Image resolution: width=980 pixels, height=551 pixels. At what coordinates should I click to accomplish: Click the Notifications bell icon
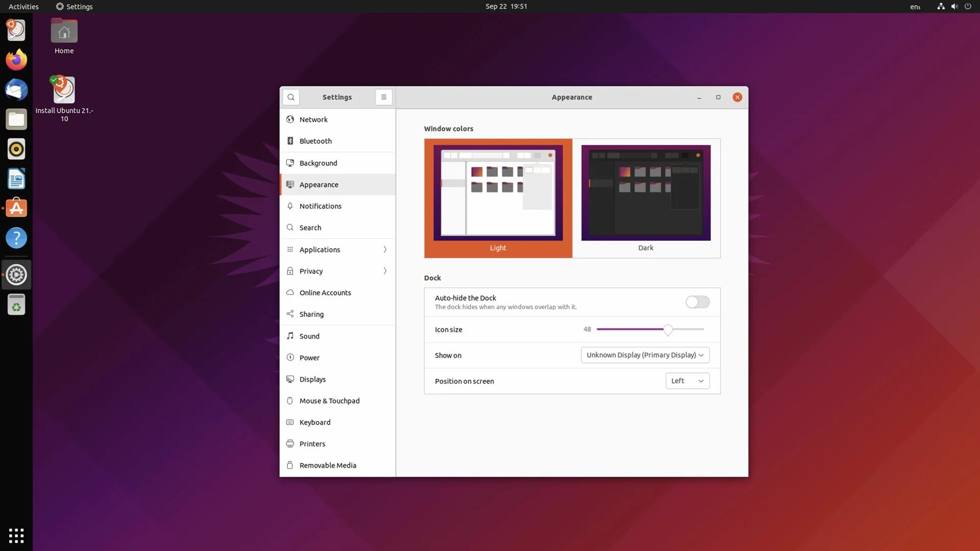(290, 206)
